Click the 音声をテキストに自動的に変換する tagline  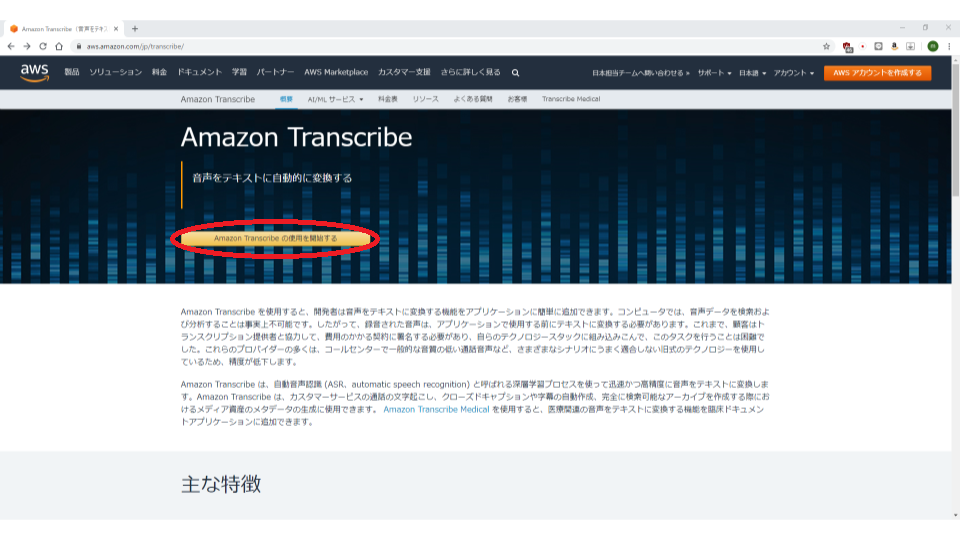[272, 178]
